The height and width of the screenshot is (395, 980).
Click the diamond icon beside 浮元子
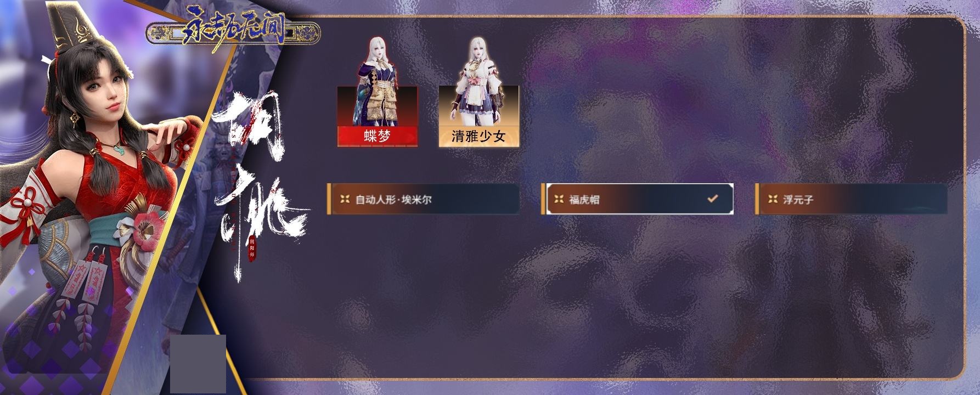click(773, 199)
